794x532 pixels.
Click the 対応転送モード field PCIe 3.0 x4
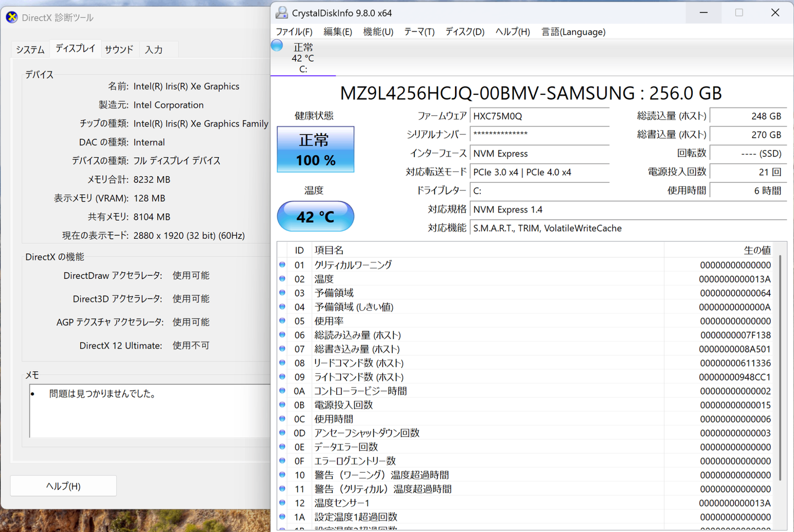pos(540,172)
